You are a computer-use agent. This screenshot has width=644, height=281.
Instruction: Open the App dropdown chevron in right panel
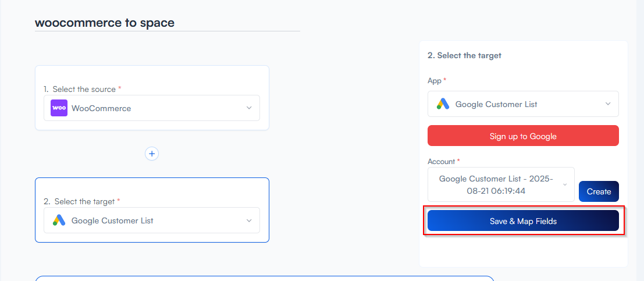point(608,104)
